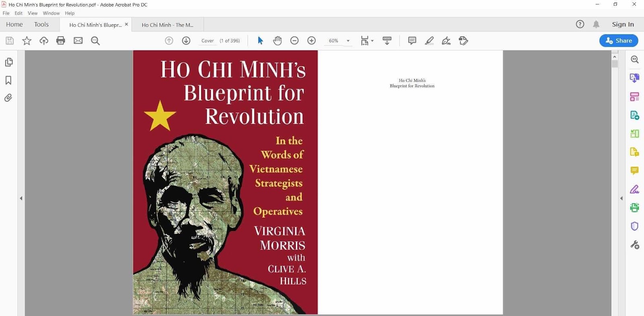Image resolution: width=644 pixels, height=316 pixels.
Task: Open the File menu
Action: tap(6, 13)
